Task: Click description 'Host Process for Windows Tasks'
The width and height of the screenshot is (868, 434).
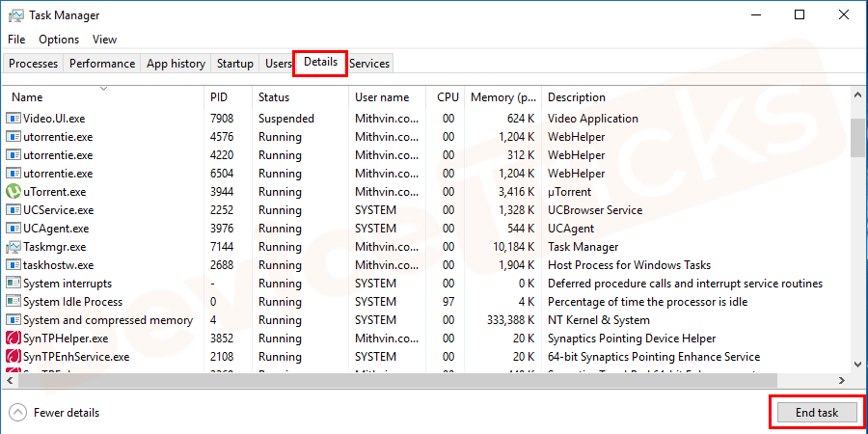Action: coord(630,265)
